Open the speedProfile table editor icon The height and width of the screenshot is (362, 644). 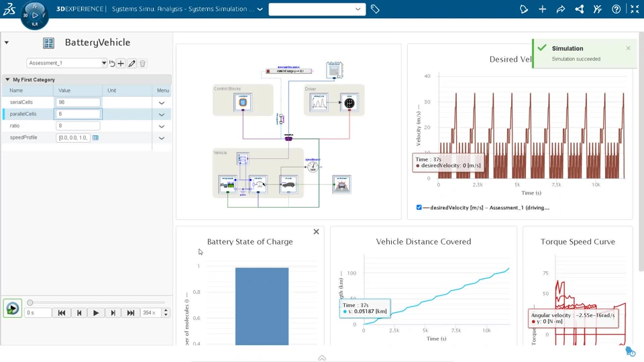[95, 138]
